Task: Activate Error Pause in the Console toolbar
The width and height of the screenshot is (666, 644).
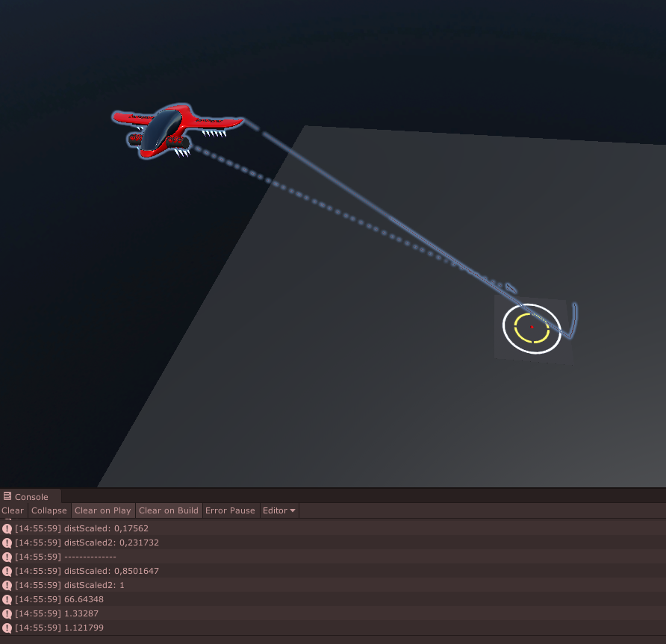Action: [x=230, y=510]
